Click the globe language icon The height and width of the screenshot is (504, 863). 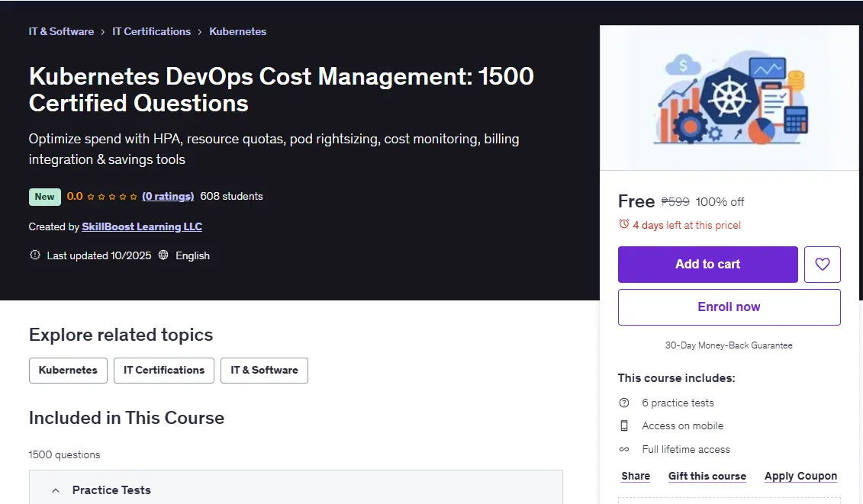(163, 255)
